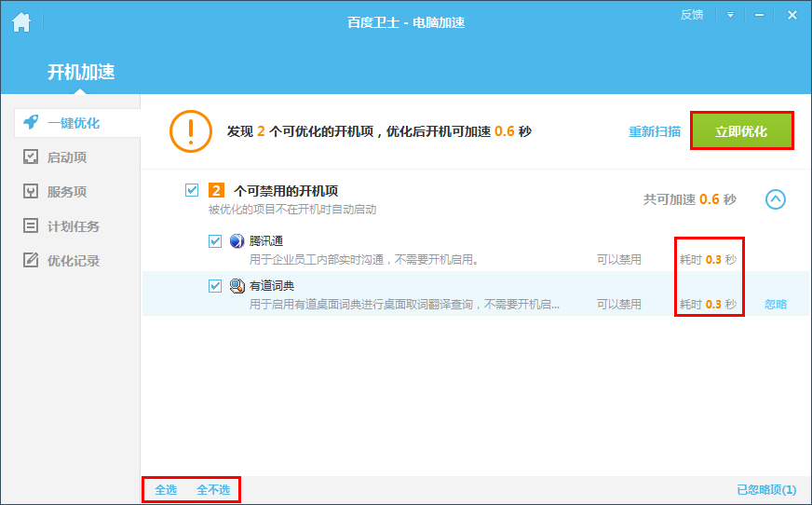Screen dimensions: 812x505
Task: Click 重新扫描 to rescan
Action: [655, 131]
